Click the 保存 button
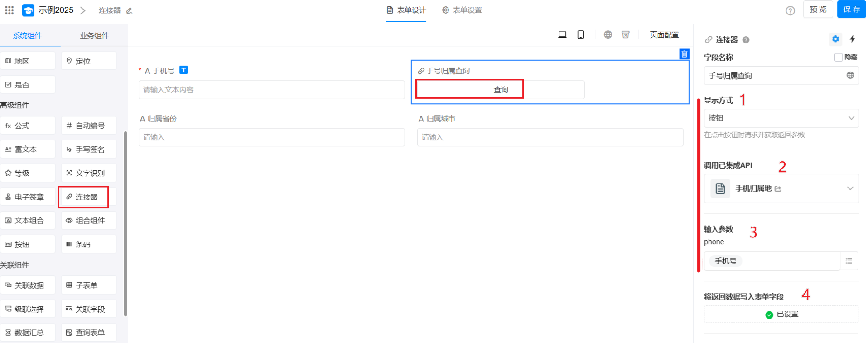Viewport: 868px width, 343px height. point(851,10)
